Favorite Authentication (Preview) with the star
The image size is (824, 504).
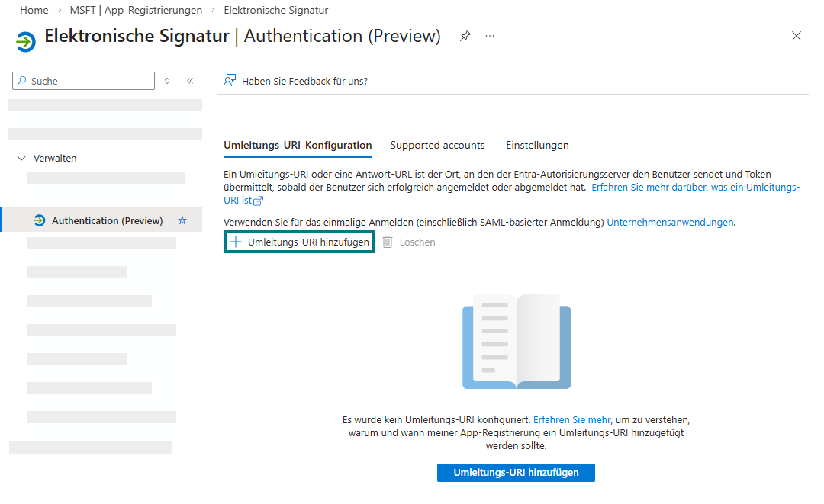[182, 220]
